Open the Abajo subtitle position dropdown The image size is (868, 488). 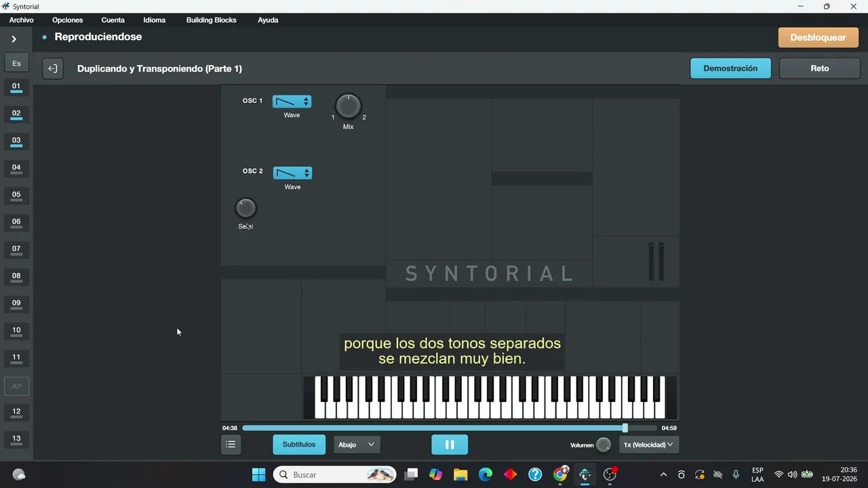coord(357,445)
